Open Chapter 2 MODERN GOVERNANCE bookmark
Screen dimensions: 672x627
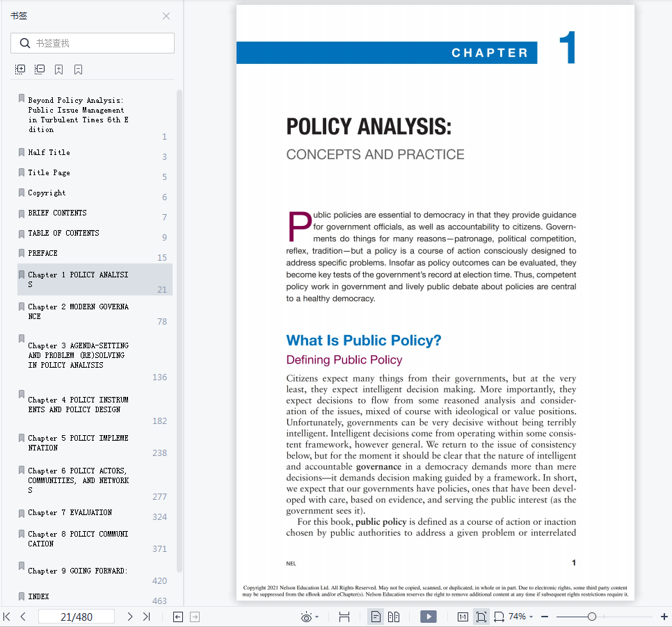point(79,311)
